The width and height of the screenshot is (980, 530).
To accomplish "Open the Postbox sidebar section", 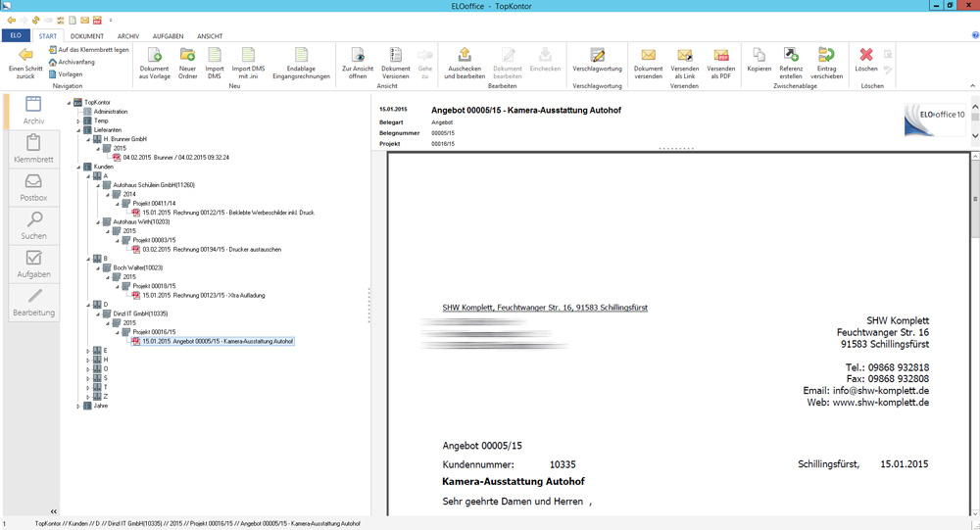I will point(33,187).
